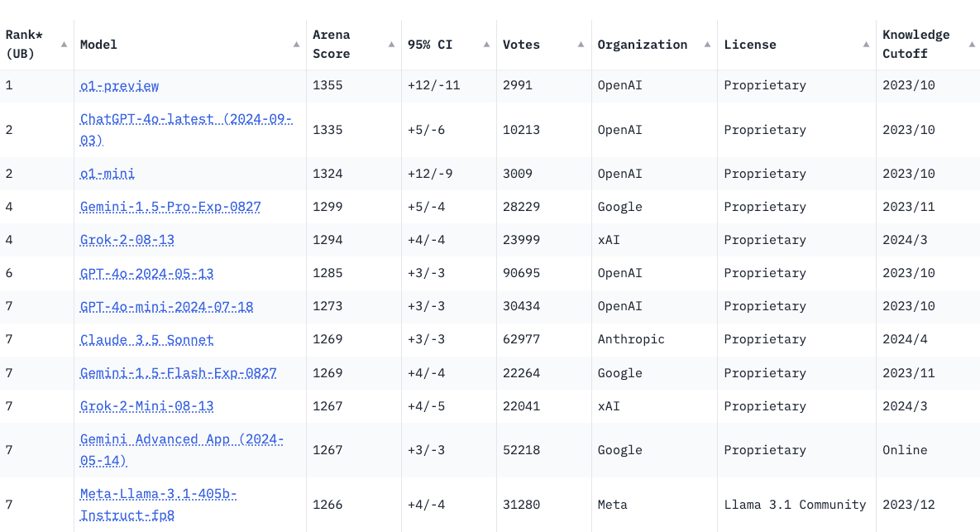The image size is (980, 532).
Task: Toggle sorting on 95% CI column
Action: (486, 45)
